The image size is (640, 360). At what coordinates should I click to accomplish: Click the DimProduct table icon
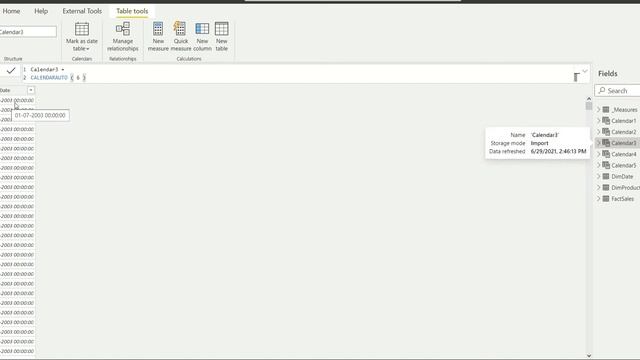click(x=606, y=187)
